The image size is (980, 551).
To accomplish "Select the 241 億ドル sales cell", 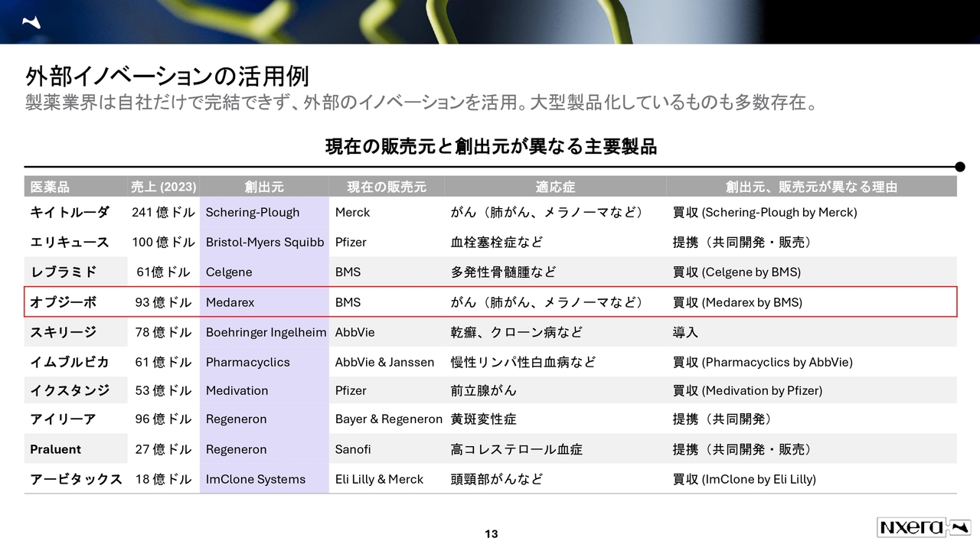I will [163, 212].
